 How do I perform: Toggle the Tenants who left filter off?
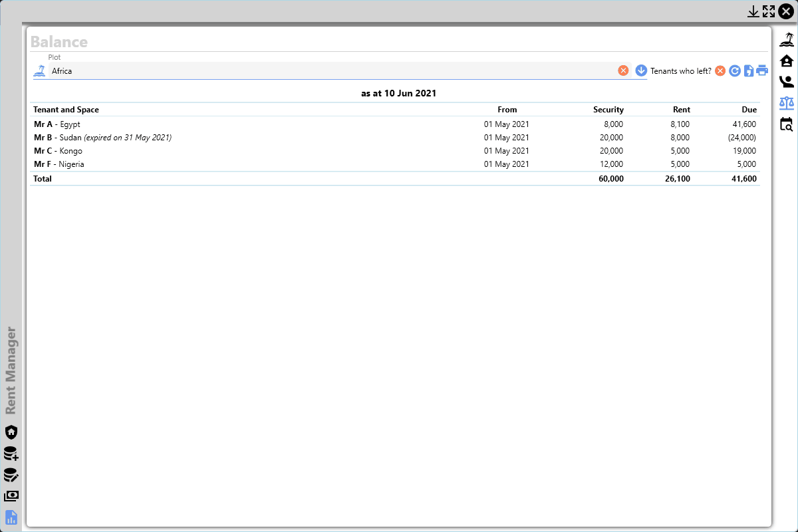coord(720,70)
